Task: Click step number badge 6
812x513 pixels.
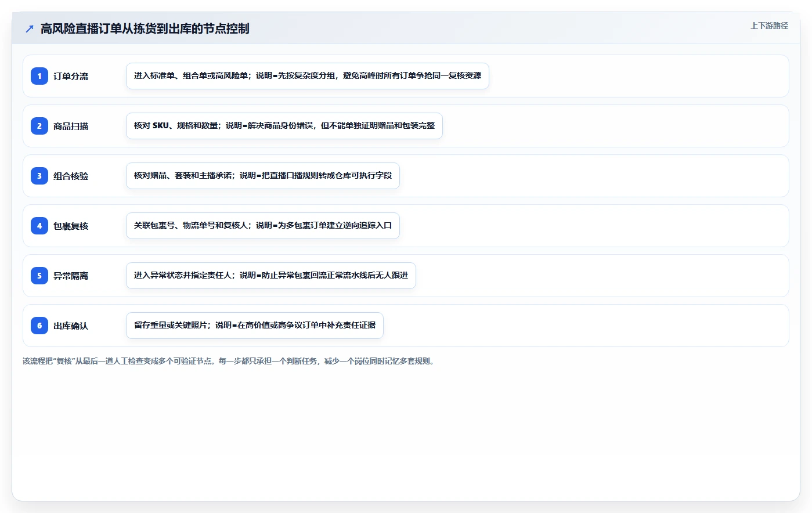Action: (39, 326)
